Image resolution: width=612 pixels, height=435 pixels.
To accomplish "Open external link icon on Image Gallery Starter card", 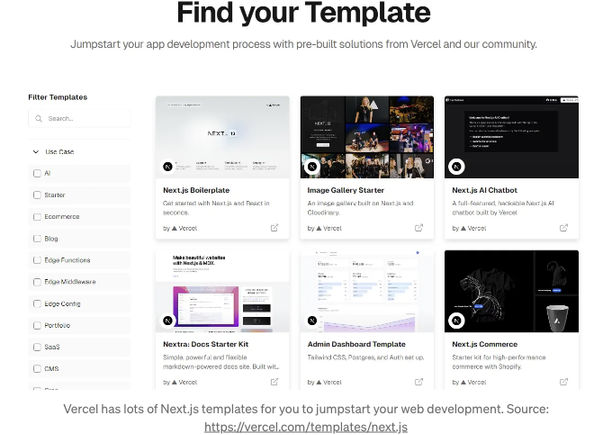I will 419,228.
